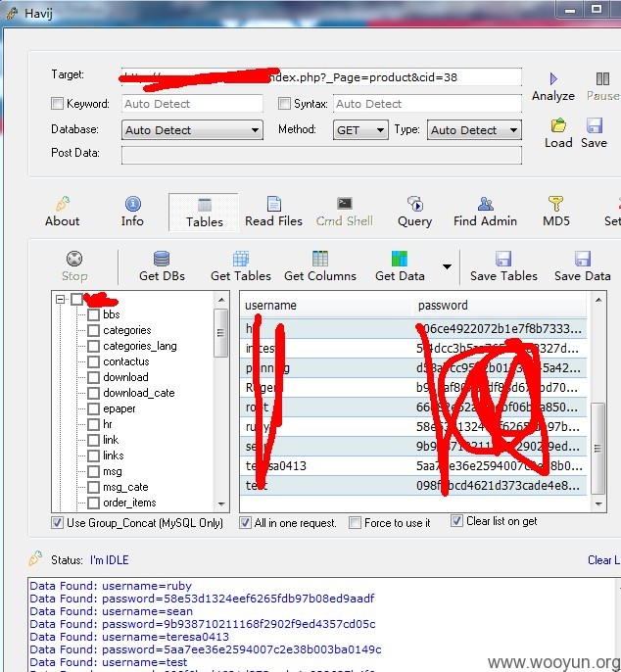Screen dimensions: 621x672
Task: Click the tree list scroll-up arrow
Action: [x=221, y=300]
